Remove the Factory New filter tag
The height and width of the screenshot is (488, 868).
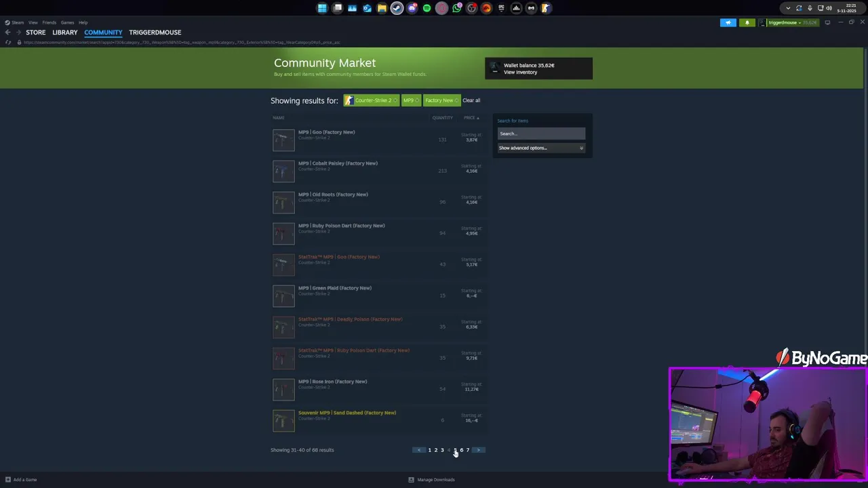[x=456, y=100]
